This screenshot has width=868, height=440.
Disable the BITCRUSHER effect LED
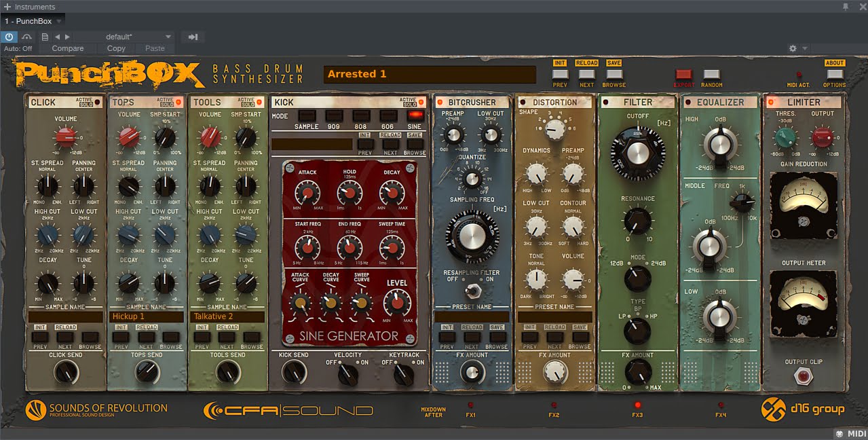pos(440,103)
